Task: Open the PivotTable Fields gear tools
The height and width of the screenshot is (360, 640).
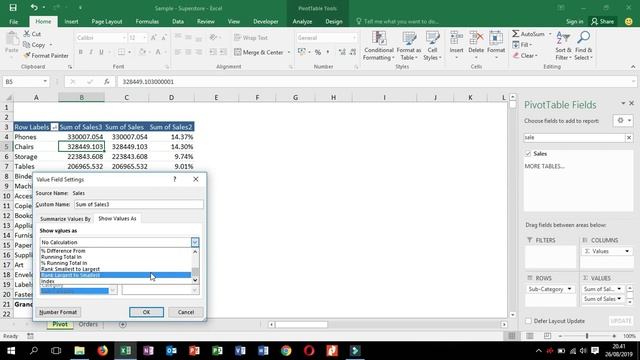Action: click(623, 120)
